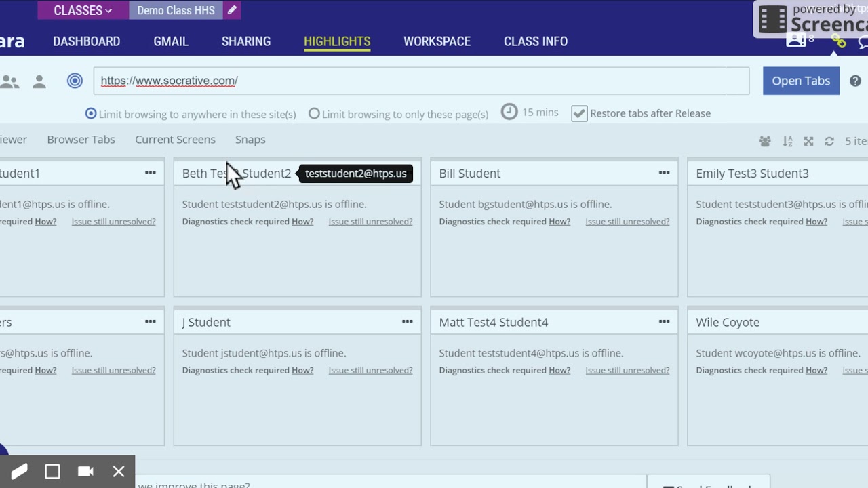Image resolution: width=868 pixels, height=488 pixels.
Task: Click the grouping people icon above tiles
Action: pyautogui.click(x=765, y=141)
